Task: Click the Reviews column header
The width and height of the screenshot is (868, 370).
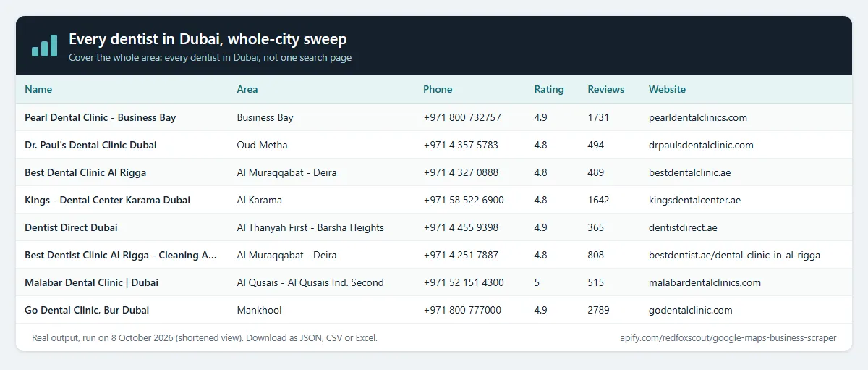Action: 606,90
